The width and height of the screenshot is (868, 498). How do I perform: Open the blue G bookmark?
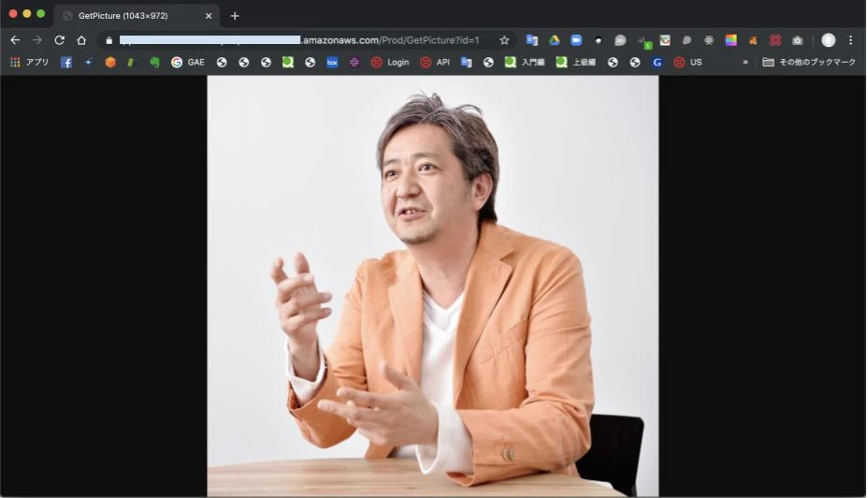click(x=658, y=62)
